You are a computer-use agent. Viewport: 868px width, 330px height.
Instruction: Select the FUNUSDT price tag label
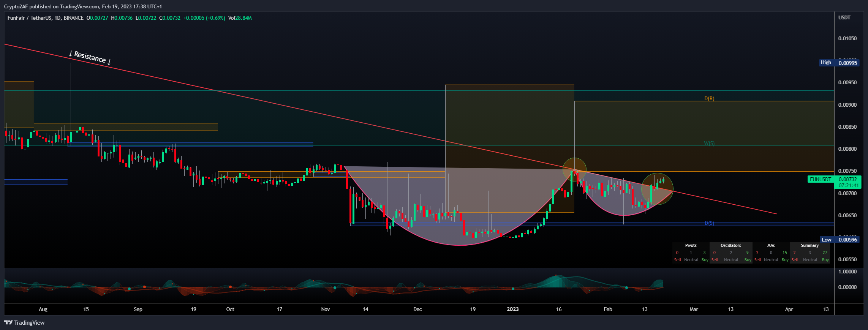821,179
